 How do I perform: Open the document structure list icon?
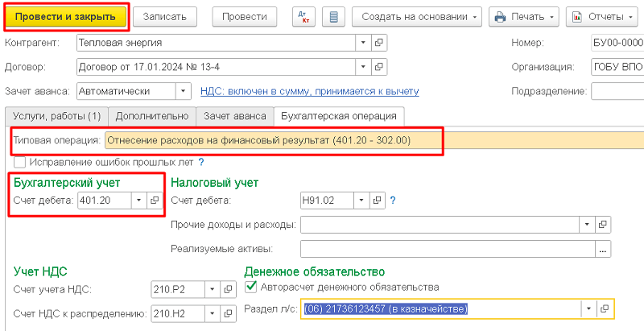(x=334, y=16)
